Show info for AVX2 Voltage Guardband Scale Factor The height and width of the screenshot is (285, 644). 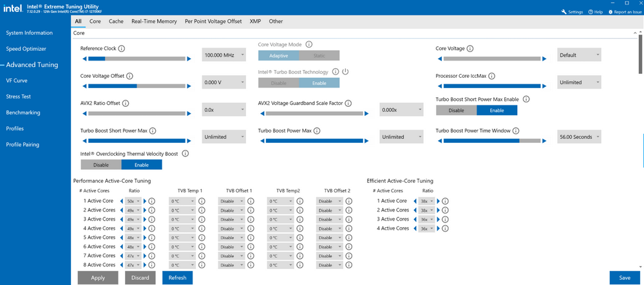point(349,104)
